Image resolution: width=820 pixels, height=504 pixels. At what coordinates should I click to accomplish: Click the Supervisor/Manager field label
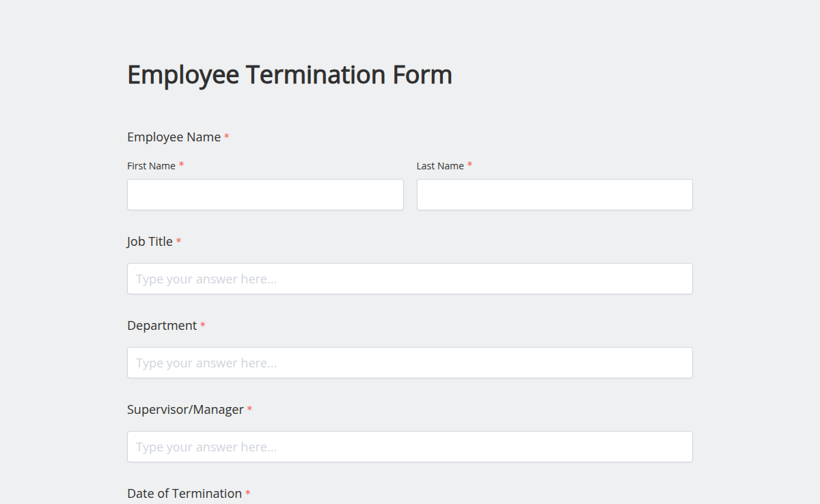tap(184, 409)
